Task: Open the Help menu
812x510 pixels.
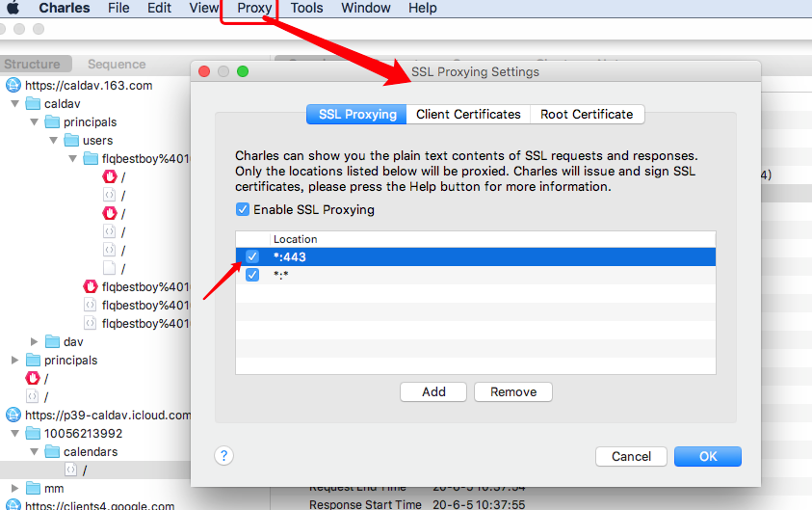Action: pyautogui.click(x=423, y=8)
